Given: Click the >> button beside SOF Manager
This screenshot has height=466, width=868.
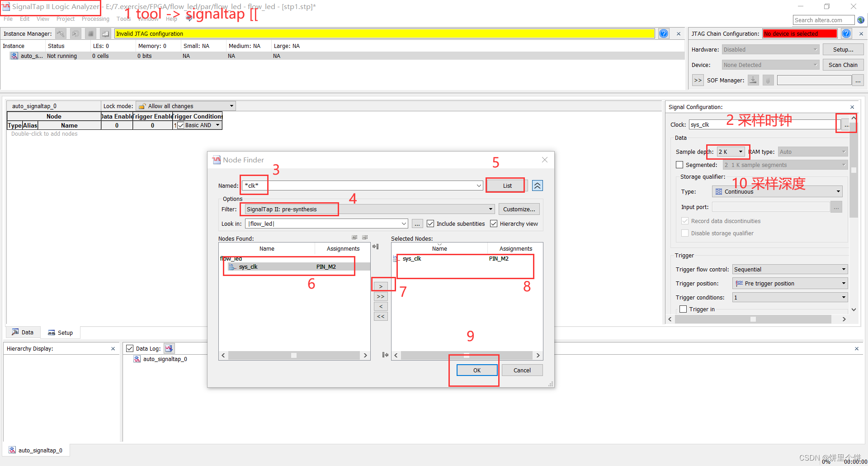Looking at the screenshot, I should tap(698, 80).
